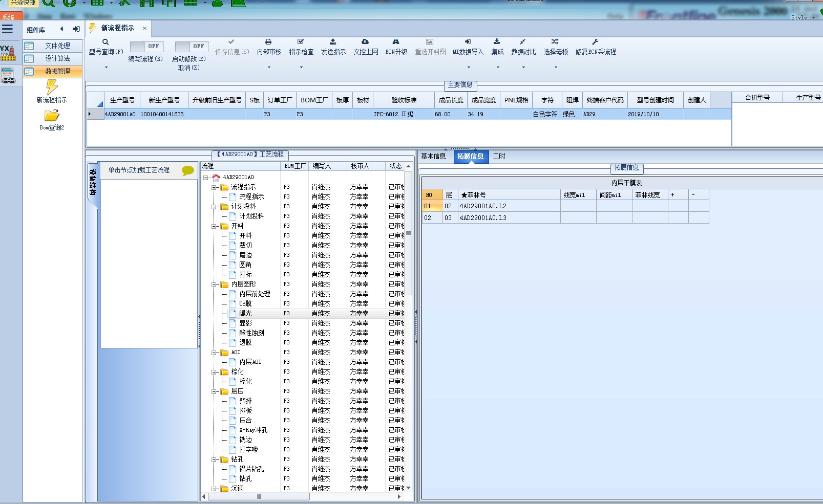This screenshot has height=504, width=823.
Task: Switch to the 工时 tab
Action: [x=499, y=157]
